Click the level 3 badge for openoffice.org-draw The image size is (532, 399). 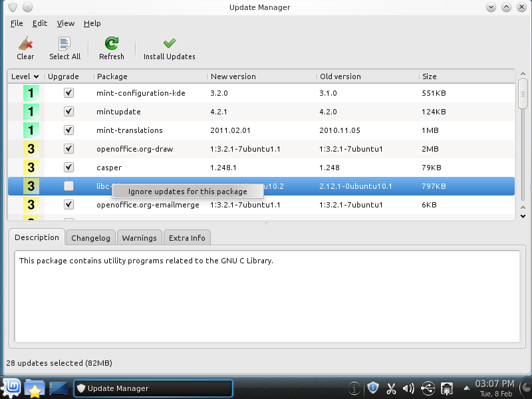coord(31,149)
